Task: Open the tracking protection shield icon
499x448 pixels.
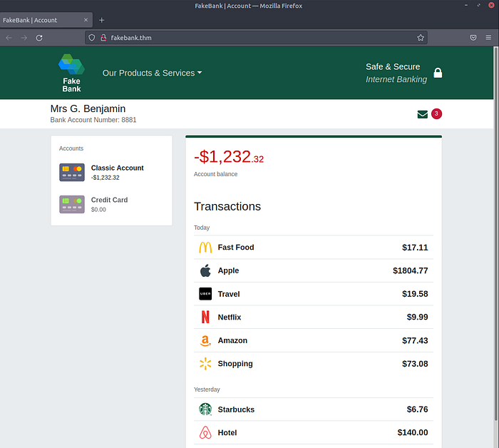Action: [x=92, y=38]
